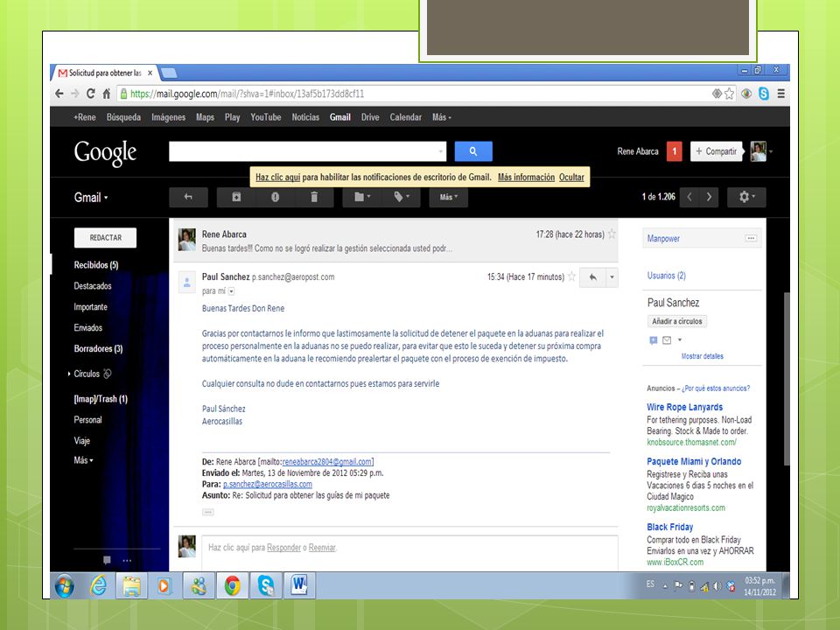Open the account profile photo menu
This screenshot has height=630, width=840.
[759, 151]
